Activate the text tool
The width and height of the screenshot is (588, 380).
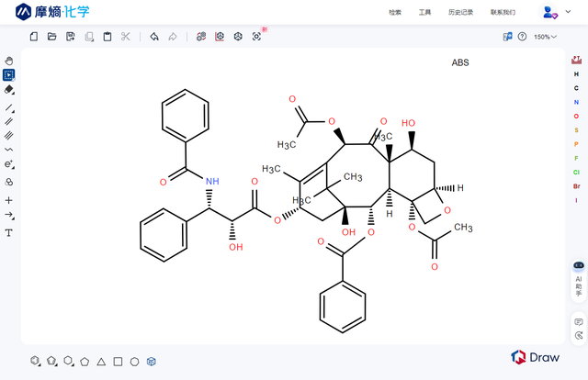pyautogui.click(x=8, y=233)
